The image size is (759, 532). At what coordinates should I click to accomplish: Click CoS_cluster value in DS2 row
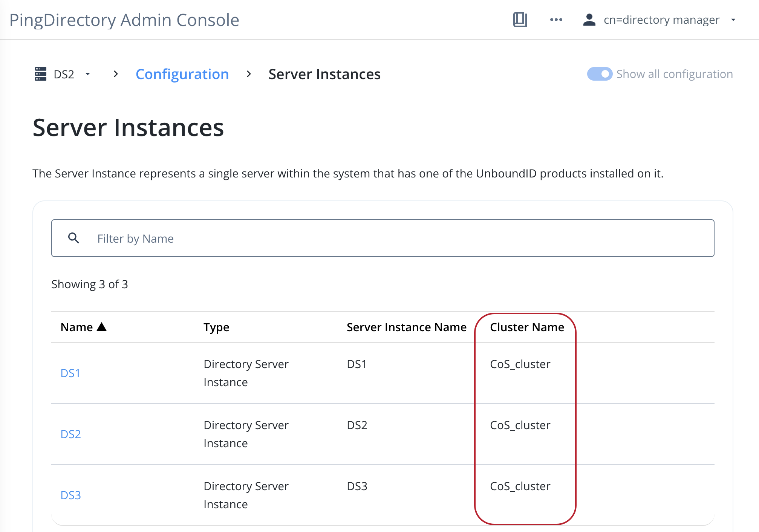point(520,425)
